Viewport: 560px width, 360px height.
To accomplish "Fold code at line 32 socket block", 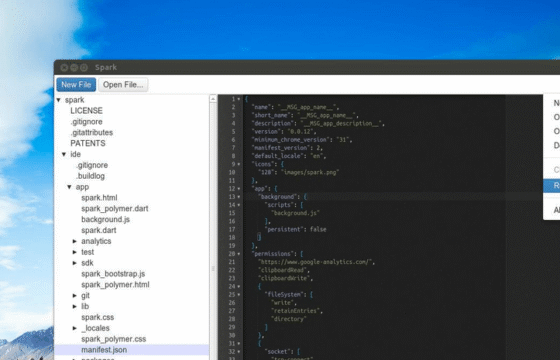I will coord(239,352).
